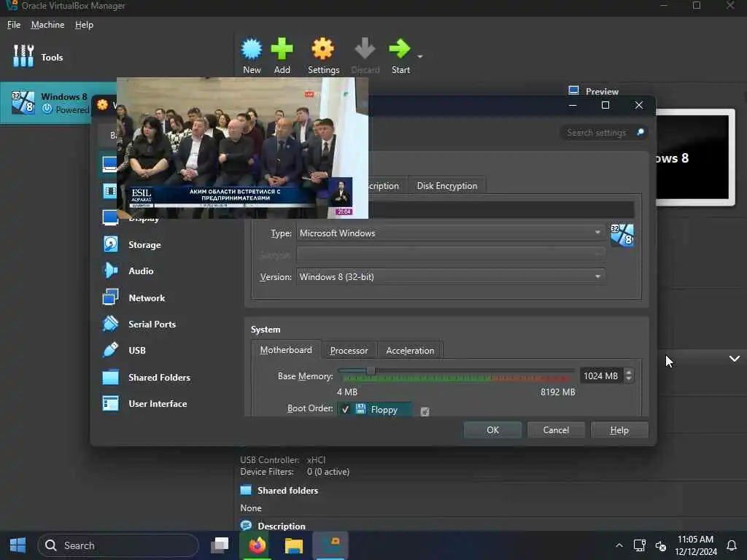Open the Machine menu

coord(47,25)
